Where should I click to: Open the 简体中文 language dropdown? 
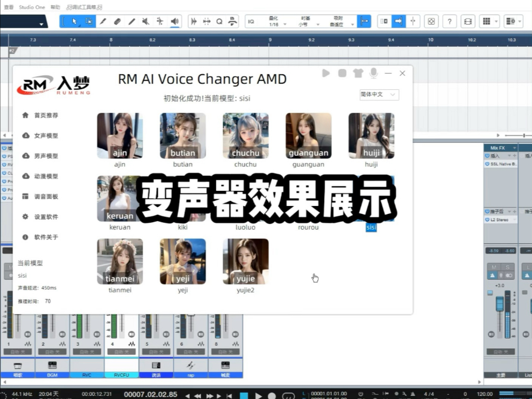click(379, 95)
